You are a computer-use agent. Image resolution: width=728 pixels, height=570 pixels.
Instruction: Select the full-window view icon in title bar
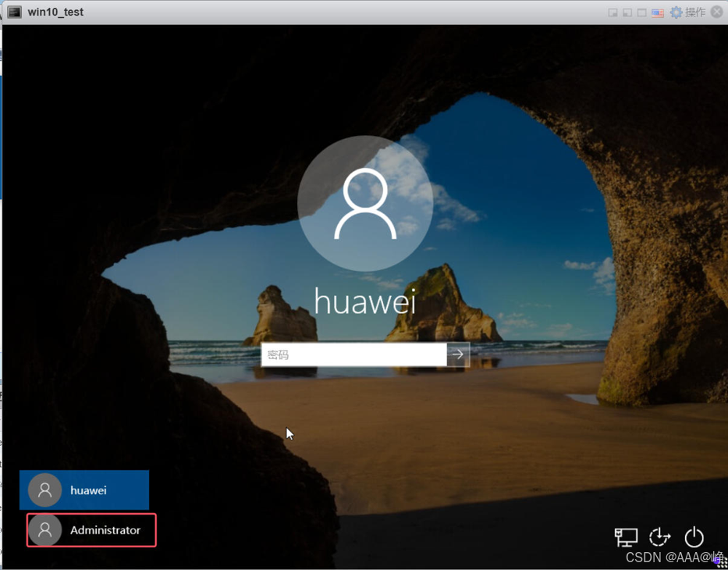(x=641, y=12)
